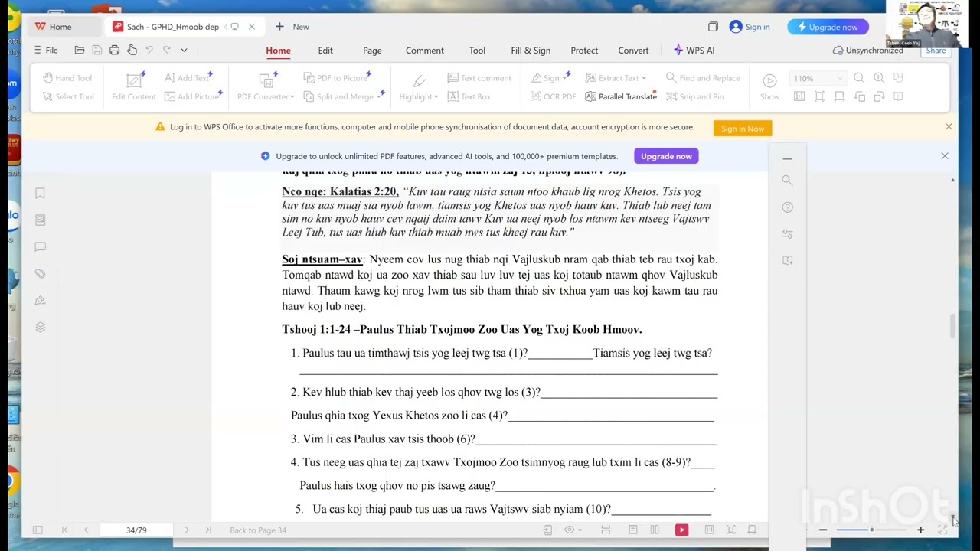The width and height of the screenshot is (980, 551).
Task: Switch to two-page view in status bar
Action: [x=655, y=530]
